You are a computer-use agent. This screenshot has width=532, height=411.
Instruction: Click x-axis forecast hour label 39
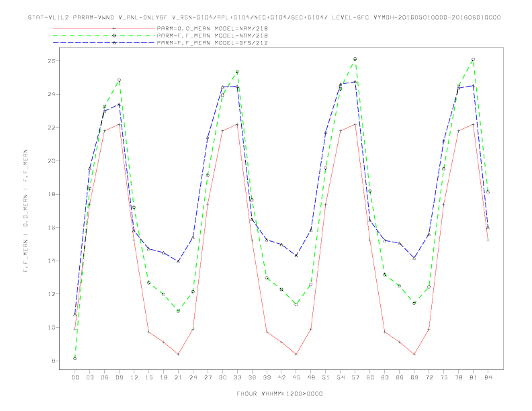[267, 377]
